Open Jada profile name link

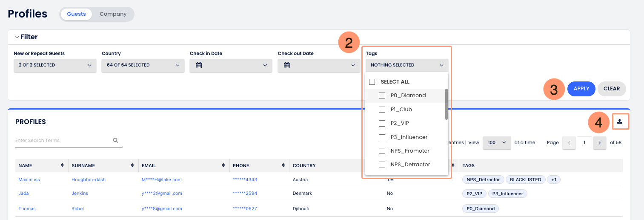[24, 194]
